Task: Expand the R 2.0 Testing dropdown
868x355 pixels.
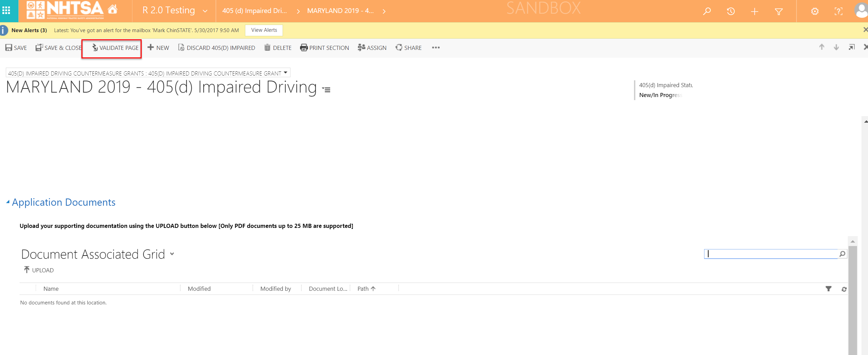Action: [205, 11]
